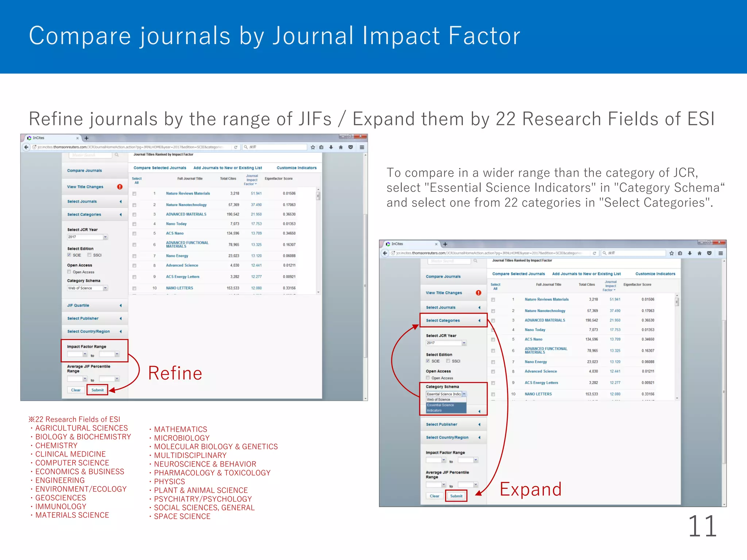Click the Pocket icon in Refine browser toolbar
Viewport: 747px width, 560px height.
pyautogui.click(x=351, y=147)
